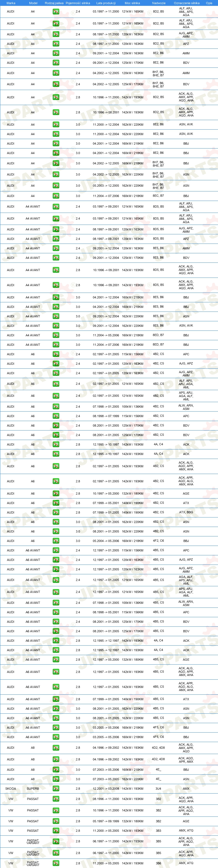The image size is (218, 868).
Task: Click fuel icon in VW PASSAT AGE row
Action: click(x=56, y=821)
